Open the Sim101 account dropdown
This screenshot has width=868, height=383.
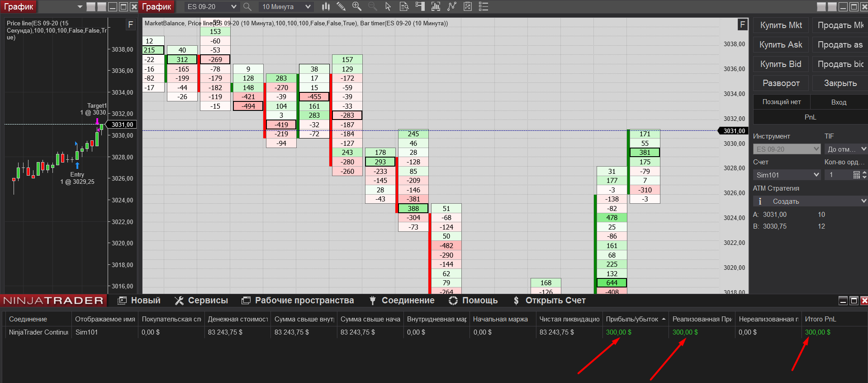tap(787, 175)
